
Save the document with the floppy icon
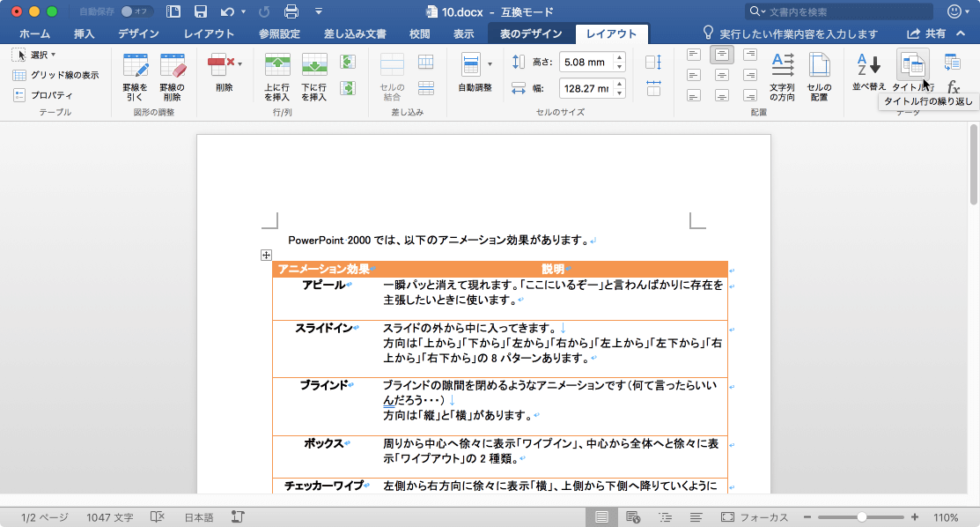pyautogui.click(x=200, y=11)
